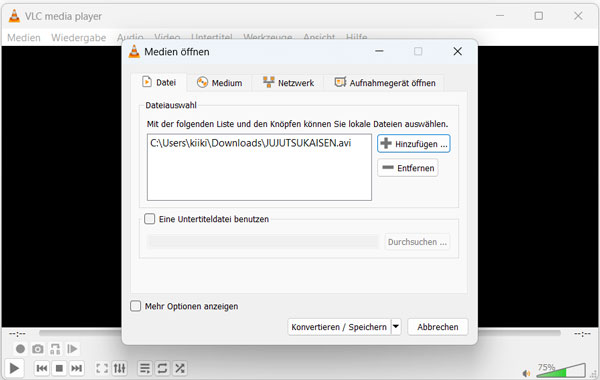Toggle A-B loop button
The height and width of the screenshot is (380, 600).
coord(55,349)
